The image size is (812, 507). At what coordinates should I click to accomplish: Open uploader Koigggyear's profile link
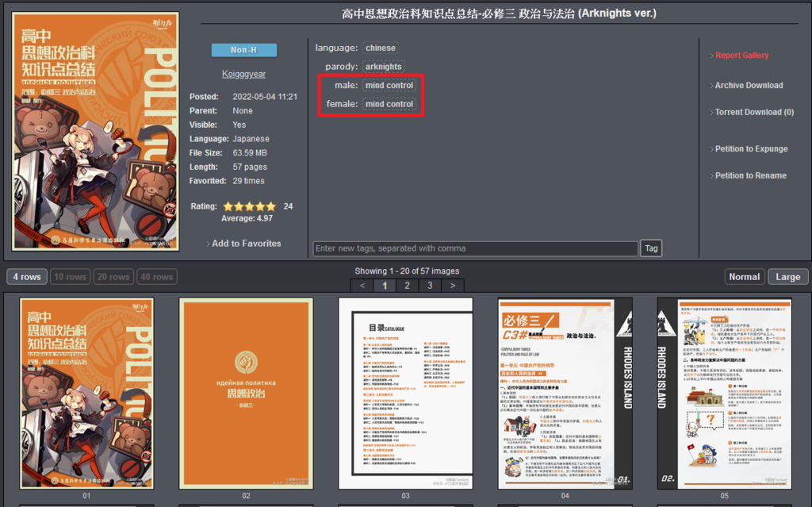pos(244,74)
